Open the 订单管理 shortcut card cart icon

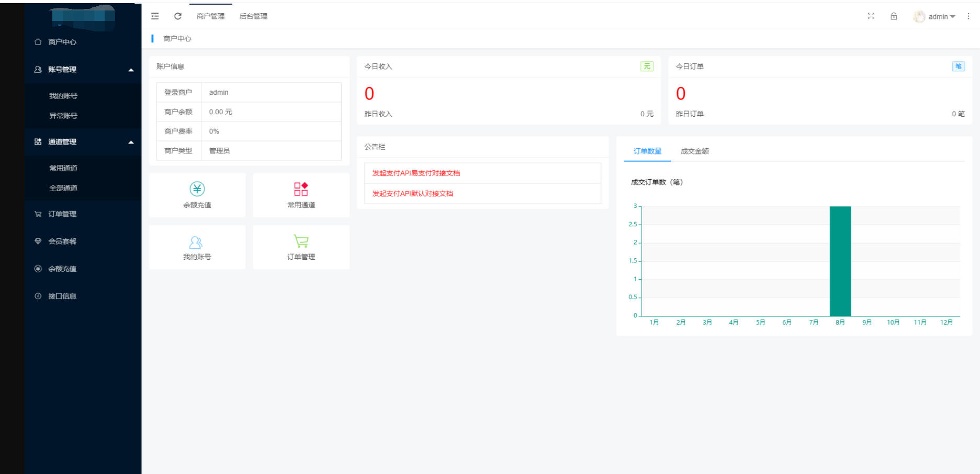301,241
